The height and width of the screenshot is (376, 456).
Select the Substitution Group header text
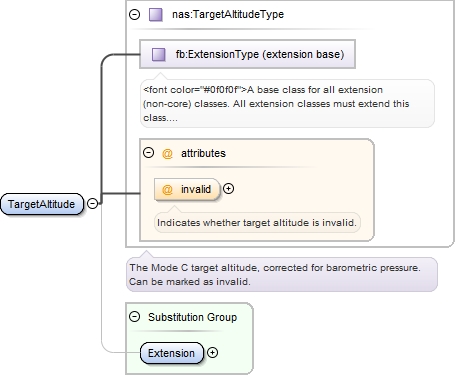click(x=193, y=317)
